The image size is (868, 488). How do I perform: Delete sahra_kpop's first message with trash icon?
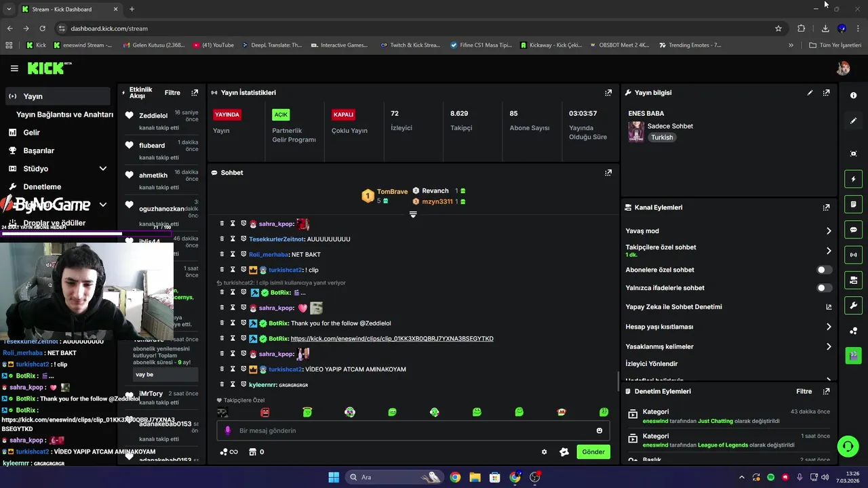point(222,223)
